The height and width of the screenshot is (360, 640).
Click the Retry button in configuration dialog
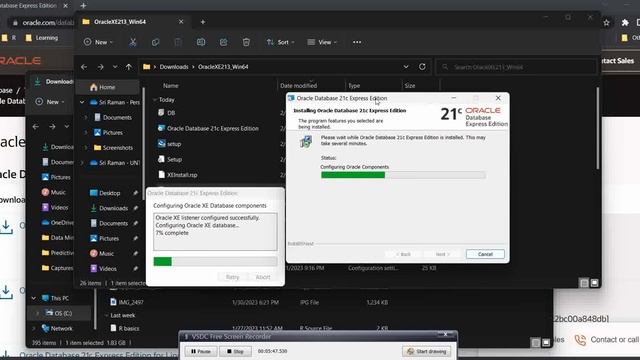click(232, 277)
